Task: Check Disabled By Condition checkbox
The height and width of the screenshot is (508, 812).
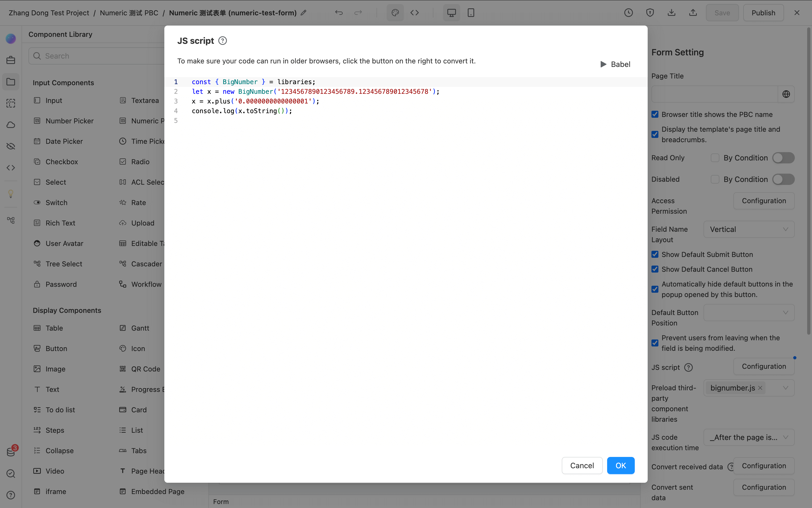Action: click(715, 180)
